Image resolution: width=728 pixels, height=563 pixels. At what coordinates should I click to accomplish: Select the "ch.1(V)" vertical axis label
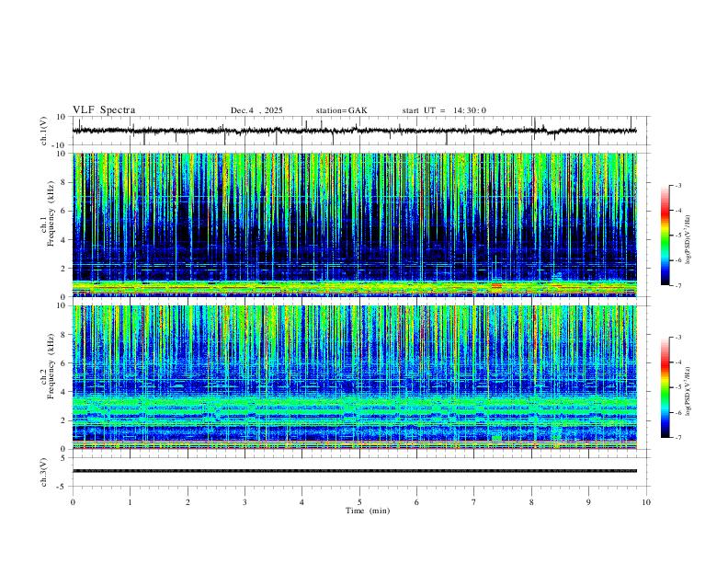(44, 131)
